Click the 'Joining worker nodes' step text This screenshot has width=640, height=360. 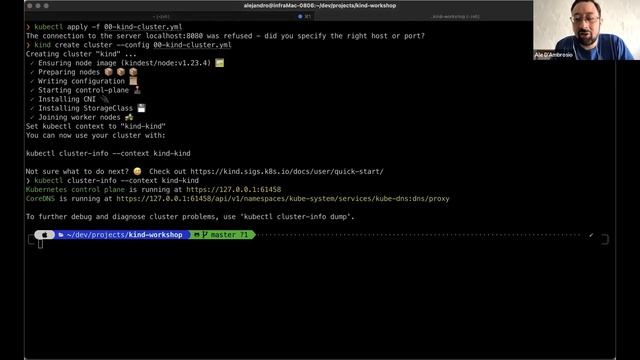coord(79,117)
